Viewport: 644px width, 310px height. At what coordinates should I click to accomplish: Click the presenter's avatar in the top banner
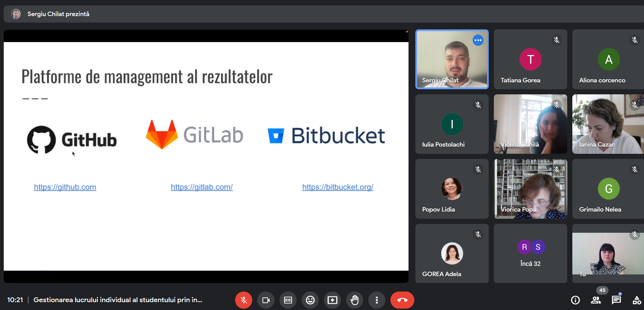tap(16, 14)
